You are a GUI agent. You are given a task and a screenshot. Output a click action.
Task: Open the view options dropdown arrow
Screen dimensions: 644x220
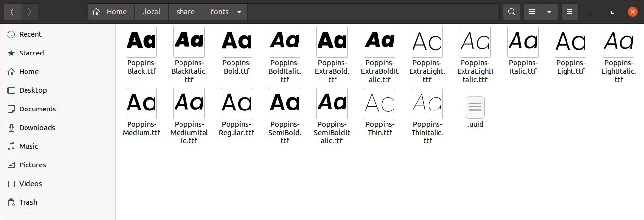click(x=549, y=12)
